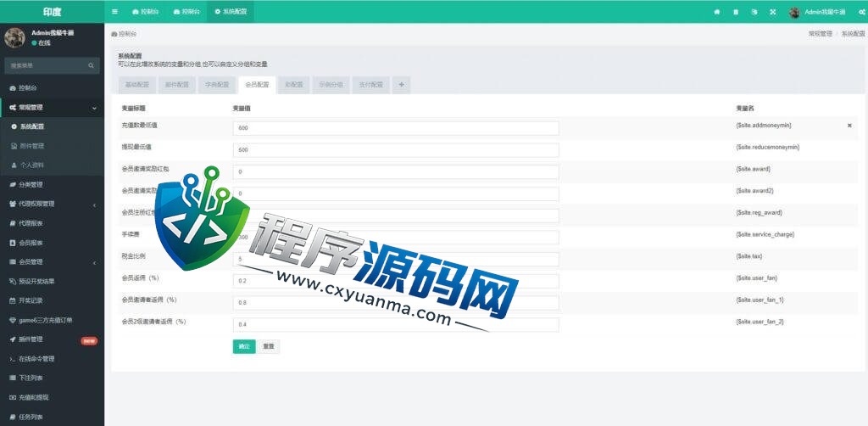Expand the 代理权限管理 sidebar group
This screenshot has height=426, width=868.
52,204
